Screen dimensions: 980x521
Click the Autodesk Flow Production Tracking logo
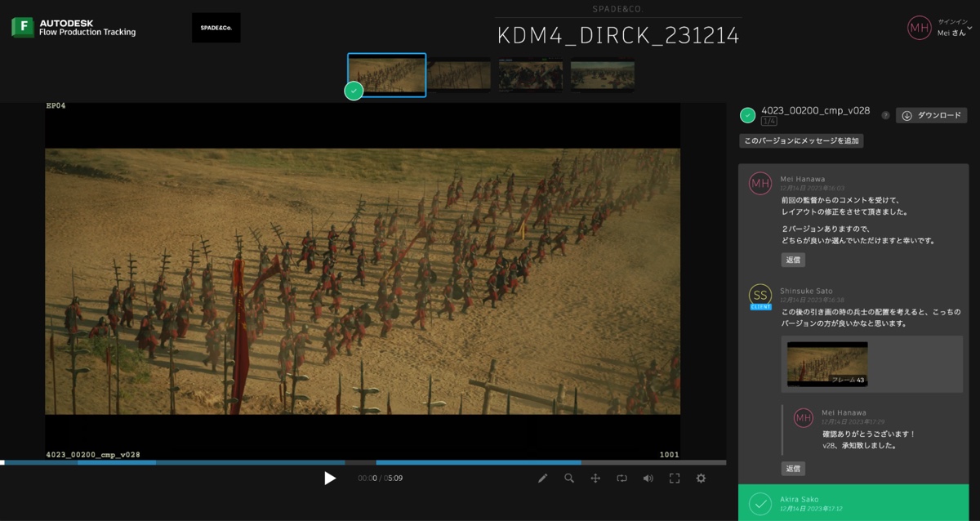click(74, 28)
